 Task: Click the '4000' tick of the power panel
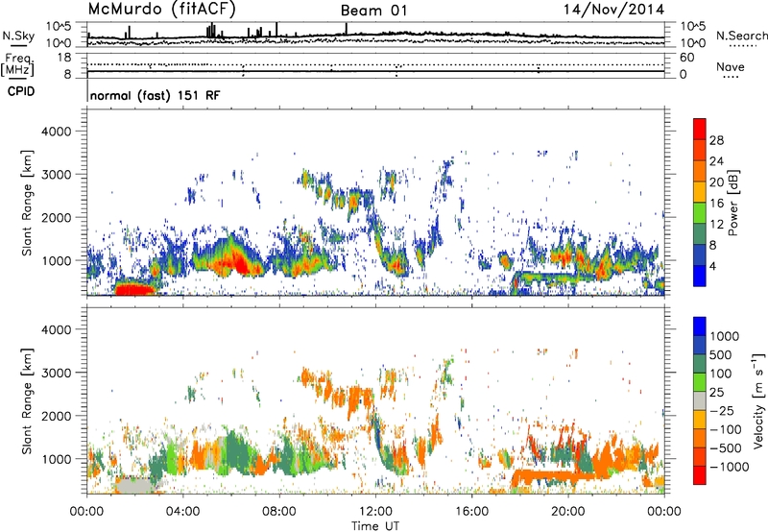tap(57, 132)
